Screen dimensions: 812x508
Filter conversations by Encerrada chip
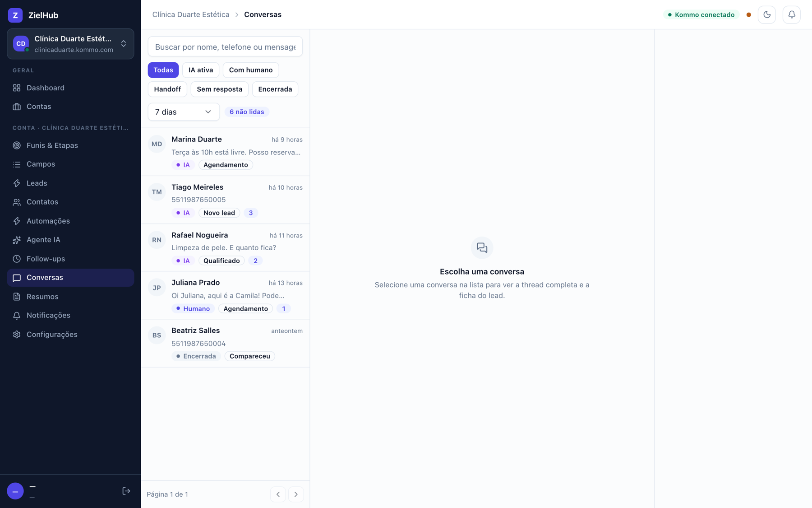275,89
